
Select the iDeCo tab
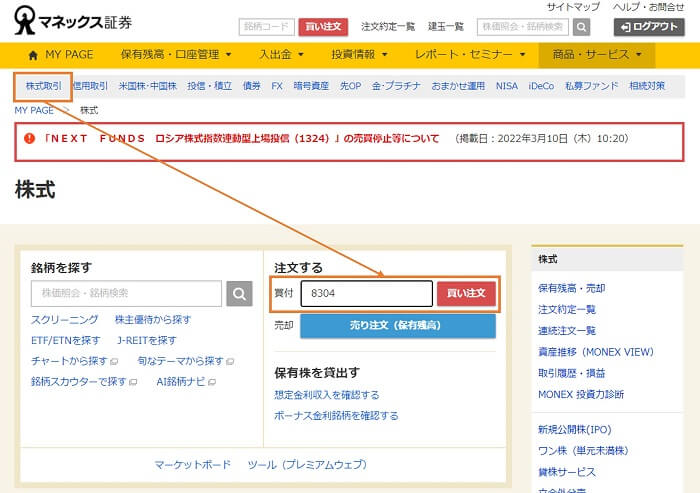pyautogui.click(x=541, y=86)
